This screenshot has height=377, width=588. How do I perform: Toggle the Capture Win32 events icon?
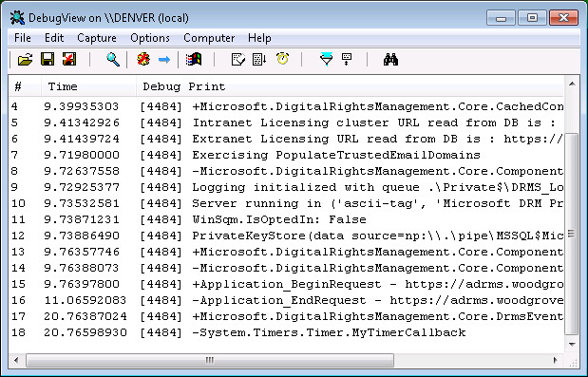coord(194,59)
